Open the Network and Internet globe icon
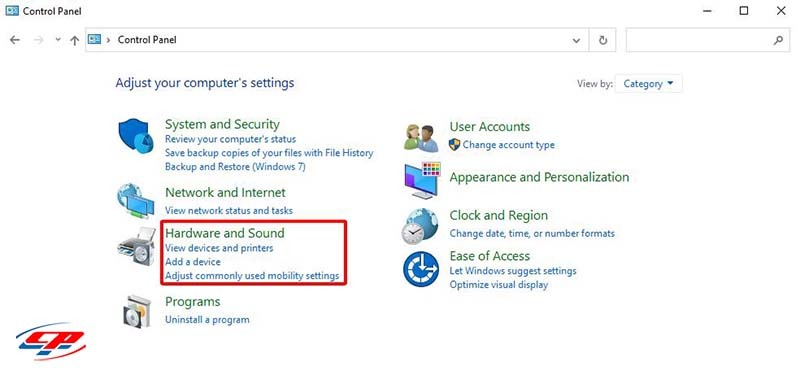800x375 pixels. [135, 201]
